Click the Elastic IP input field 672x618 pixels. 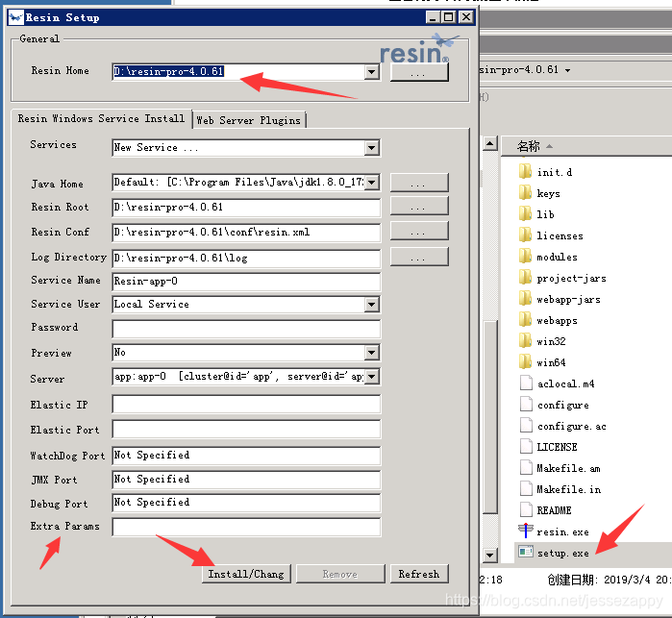point(246,404)
